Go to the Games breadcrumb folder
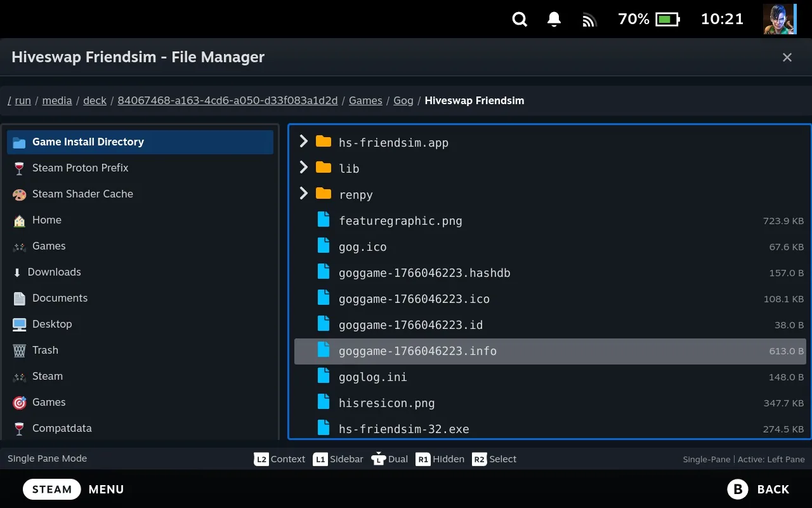 click(x=365, y=100)
